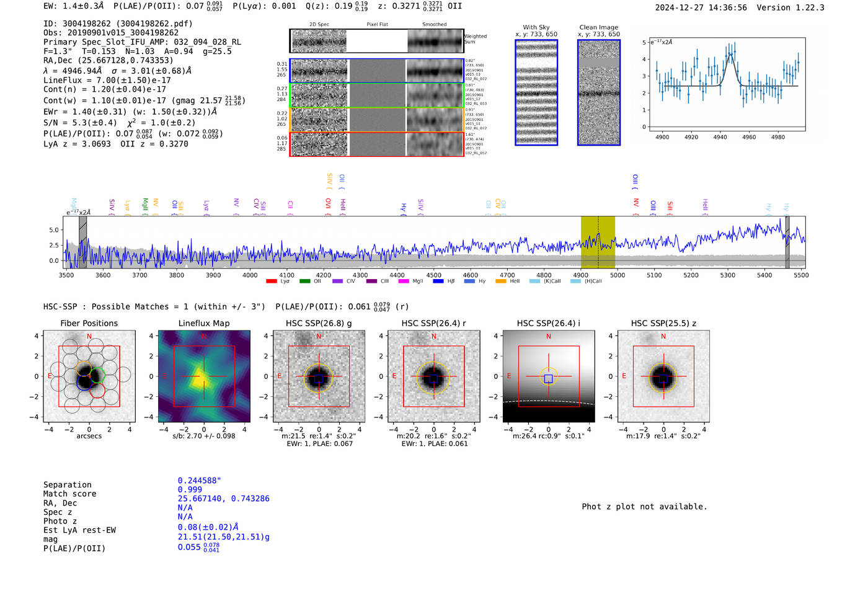
Task: Click the blue center square in HSC r cutout
Action: coord(433,378)
